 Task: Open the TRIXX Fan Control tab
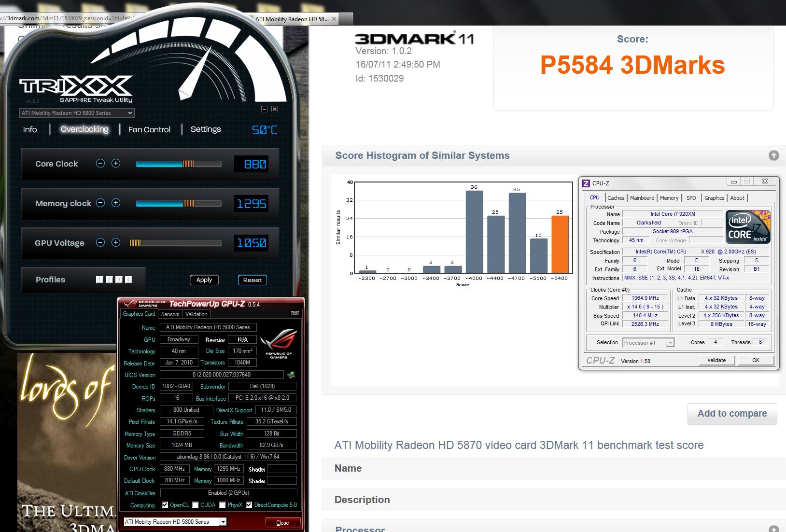pyautogui.click(x=149, y=129)
